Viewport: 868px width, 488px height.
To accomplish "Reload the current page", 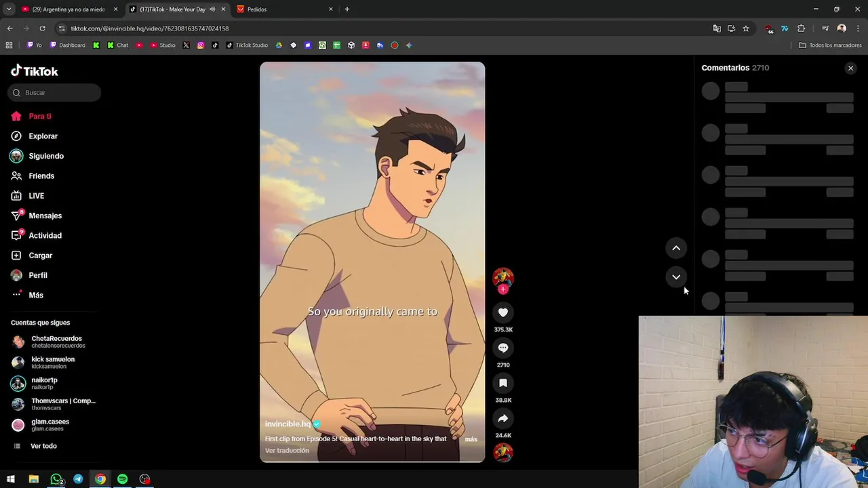I will [42, 28].
